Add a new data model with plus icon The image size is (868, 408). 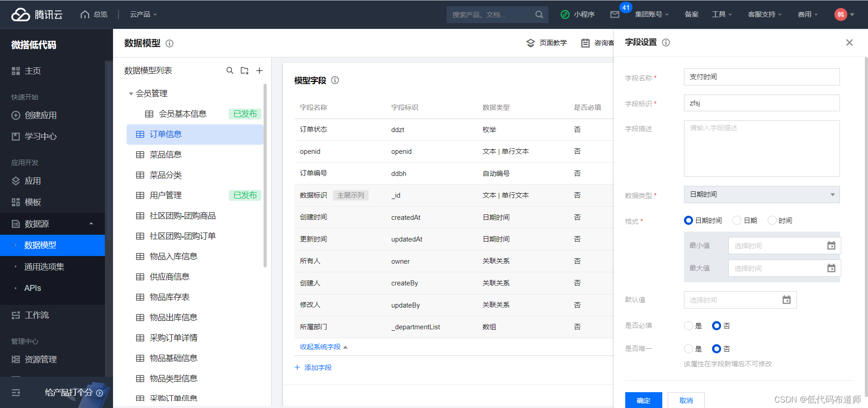click(259, 71)
